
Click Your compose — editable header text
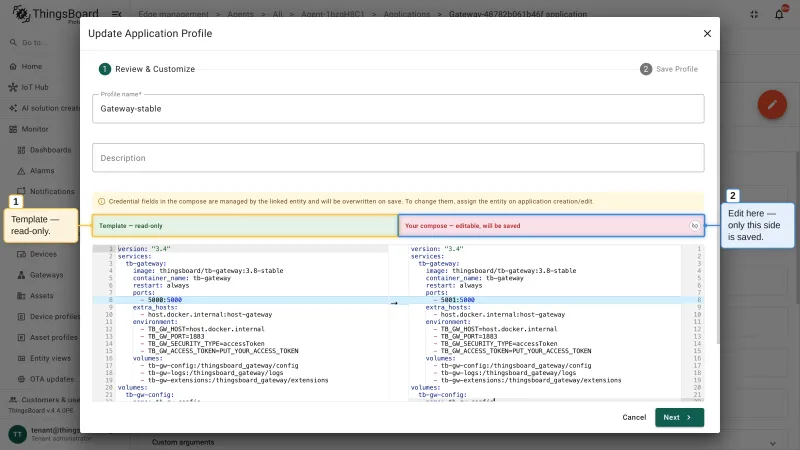(x=463, y=226)
